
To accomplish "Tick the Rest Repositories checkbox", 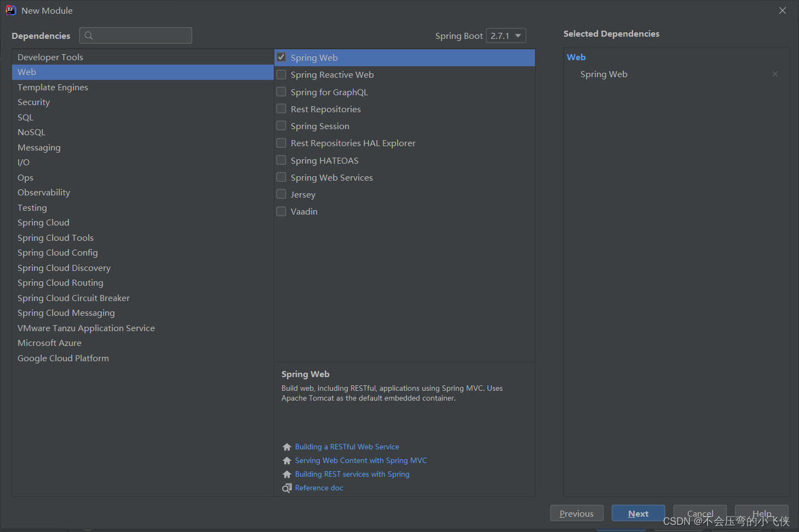I will click(x=281, y=109).
